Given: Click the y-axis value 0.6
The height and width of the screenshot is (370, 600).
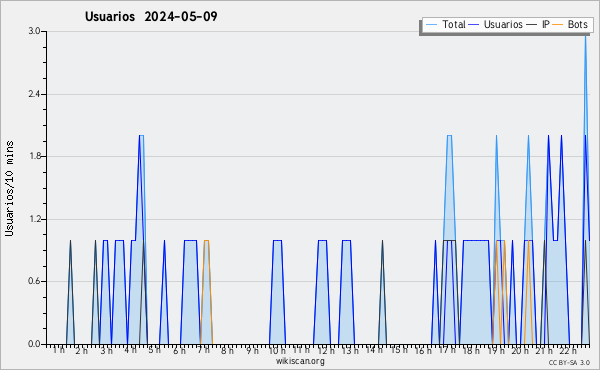Looking at the screenshot, I should [x=34, y=281].
